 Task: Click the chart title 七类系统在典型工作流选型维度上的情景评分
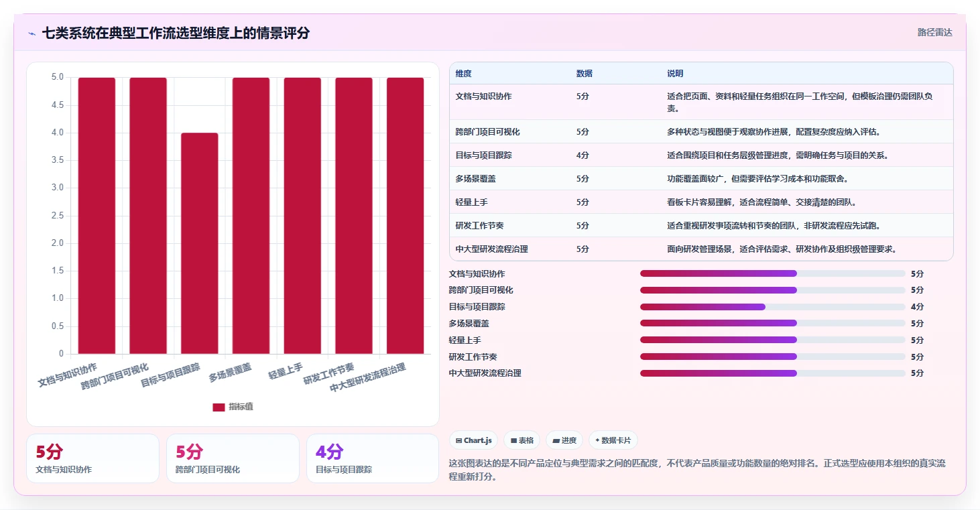pos(176,33)
